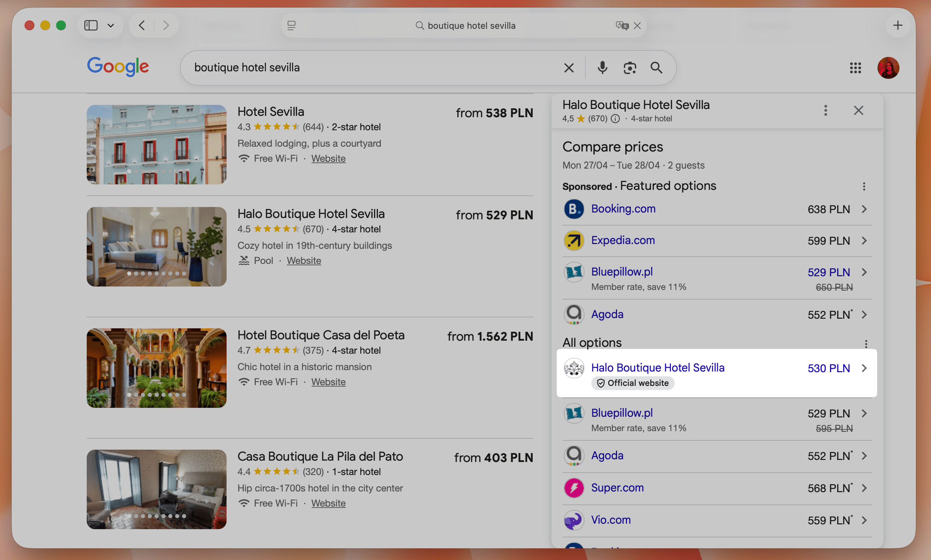Select the Expedia.com logo

[x=573, y=240]
